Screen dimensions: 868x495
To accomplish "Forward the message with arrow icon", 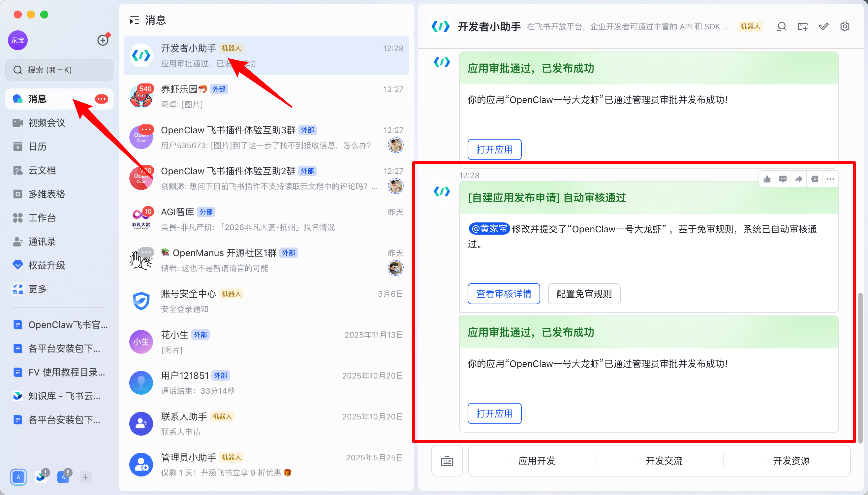I will 799,179.
